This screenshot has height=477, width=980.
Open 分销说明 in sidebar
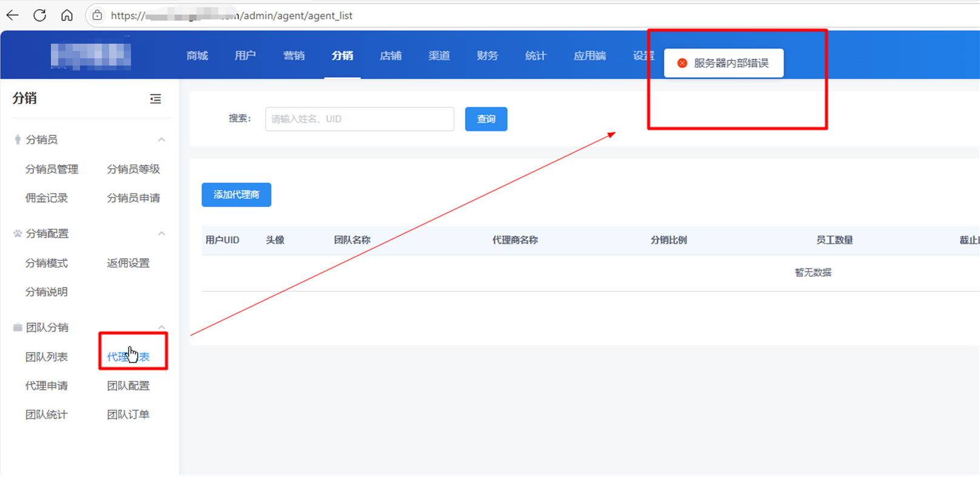(x=46, y=292)
